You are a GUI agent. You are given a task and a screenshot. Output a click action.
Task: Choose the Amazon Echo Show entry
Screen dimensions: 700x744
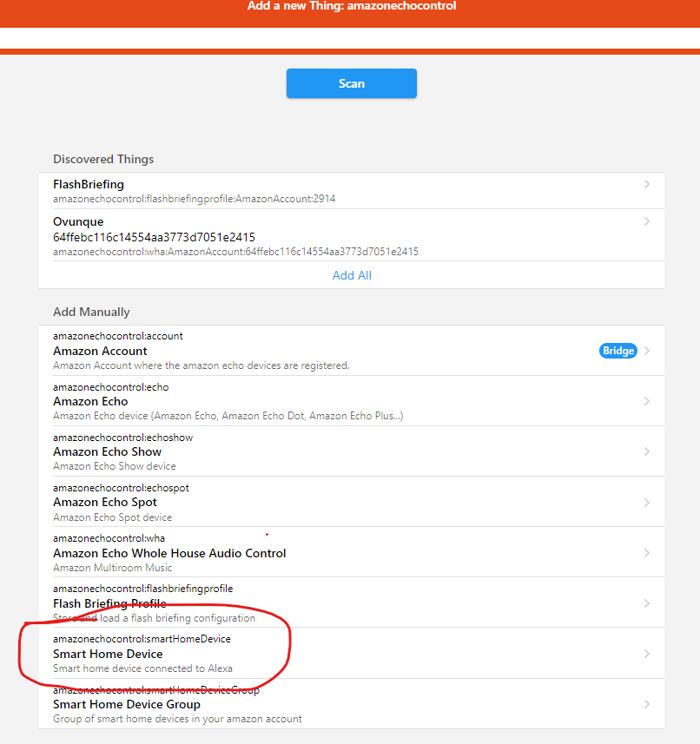[107, 451]
